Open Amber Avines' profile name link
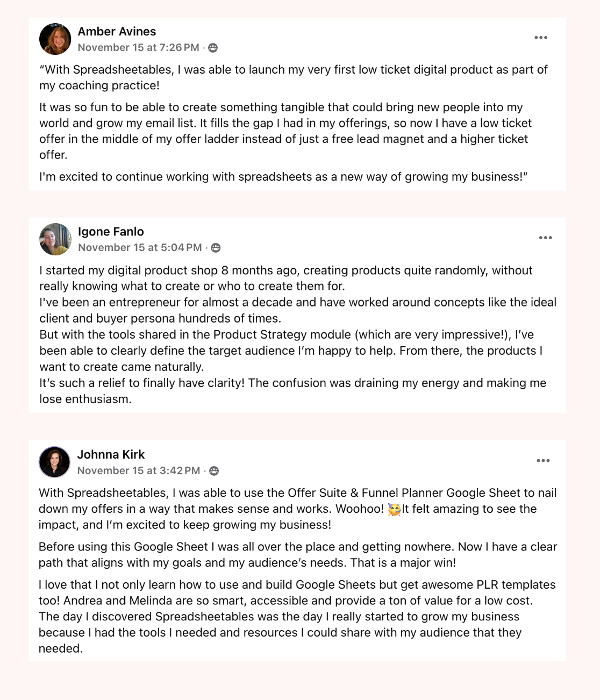Screen dimensions: 600x700 tap(117, 31)
